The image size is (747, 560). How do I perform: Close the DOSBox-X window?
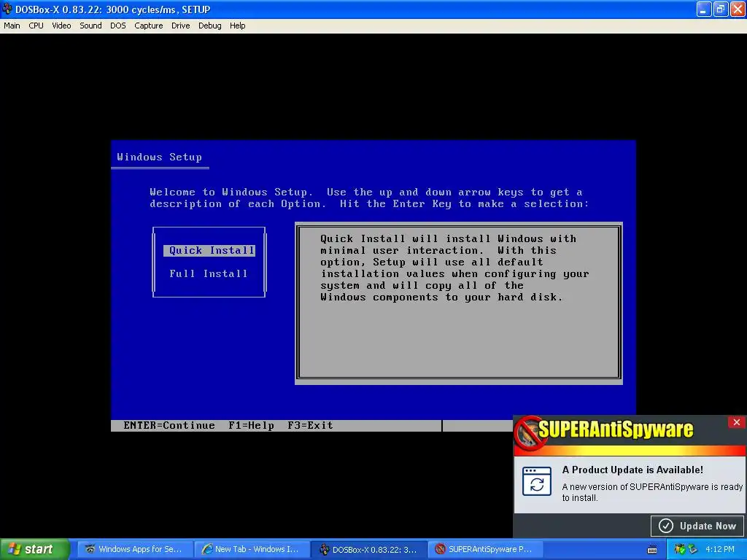click(738, 9)
